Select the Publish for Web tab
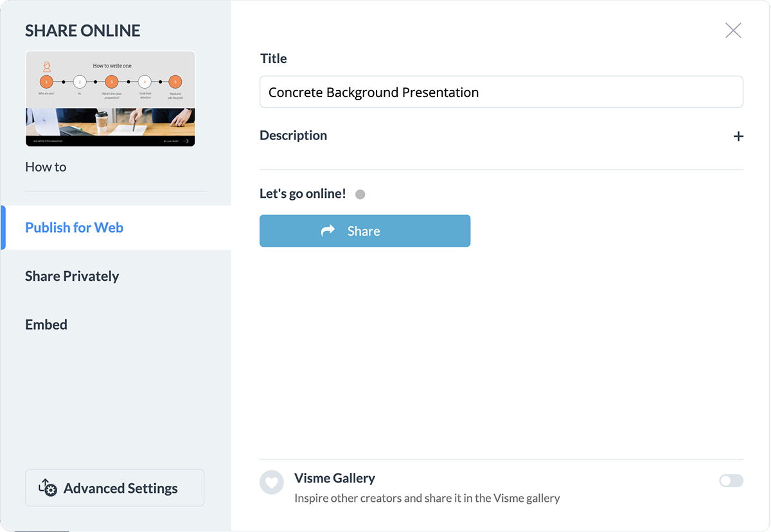The height and width of the screenshot is (532, 771). pos(74,227)
